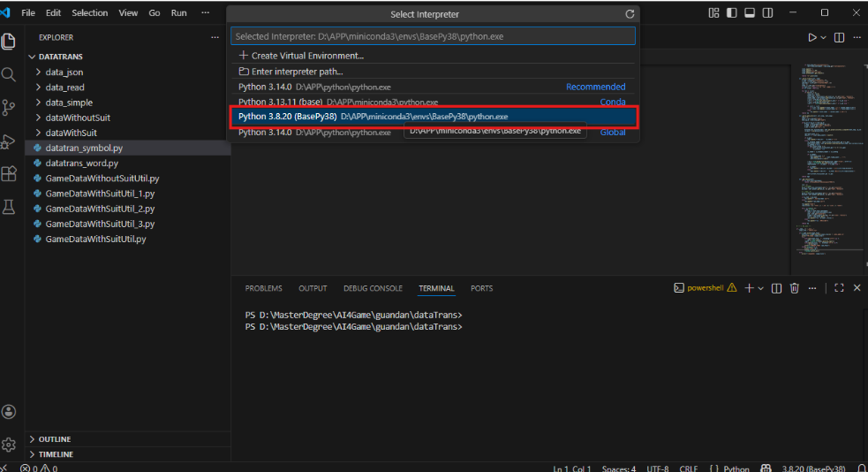Split the terminal
This screenshot has height=472, width=868.
click(x=776, y=288)
